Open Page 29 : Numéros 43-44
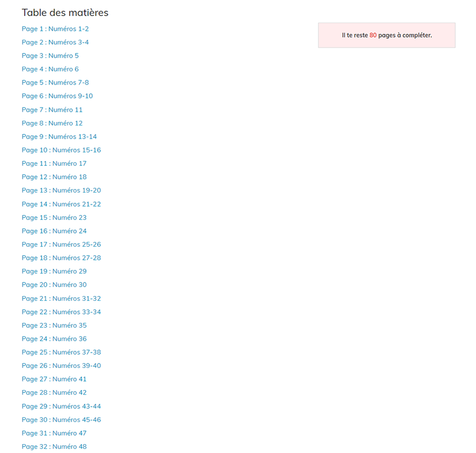The image size is (476, 453). pos(61,406)
